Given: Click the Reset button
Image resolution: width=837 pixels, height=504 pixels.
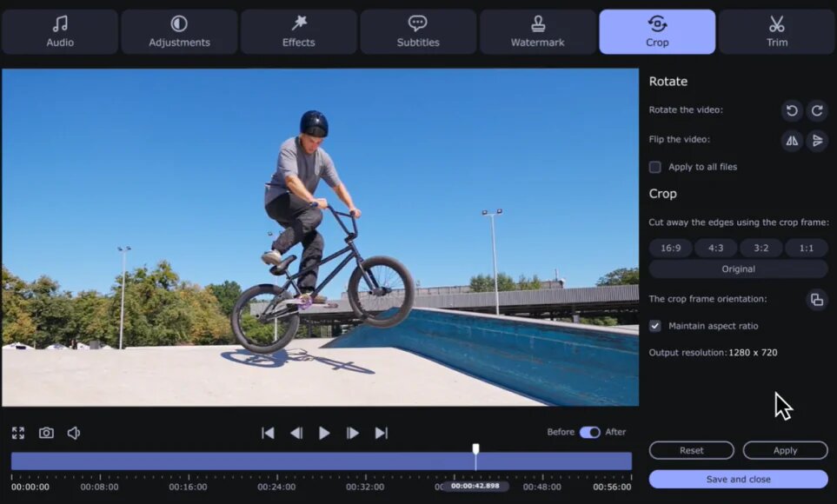Looking at the screenshot, I should [691, 450].
